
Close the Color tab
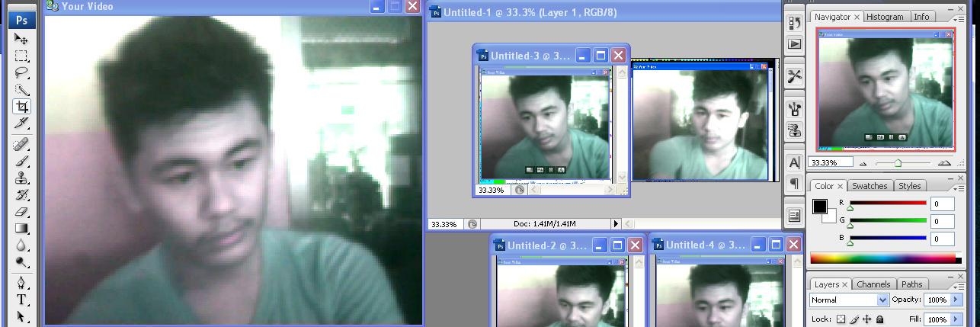pyautogui.click(x=841, y=186)
